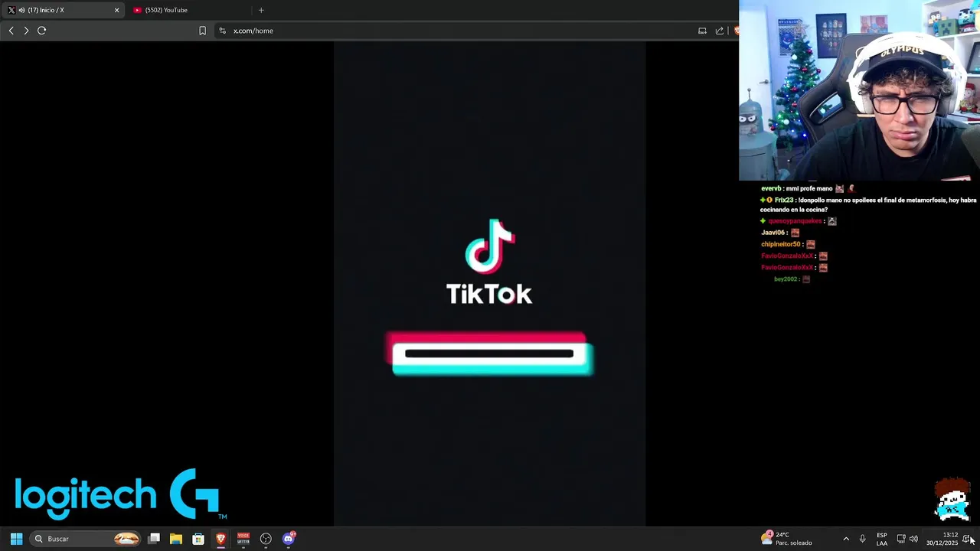980x551 pixels.
Task: Close the Inicio / X tab
Action: 116,10
